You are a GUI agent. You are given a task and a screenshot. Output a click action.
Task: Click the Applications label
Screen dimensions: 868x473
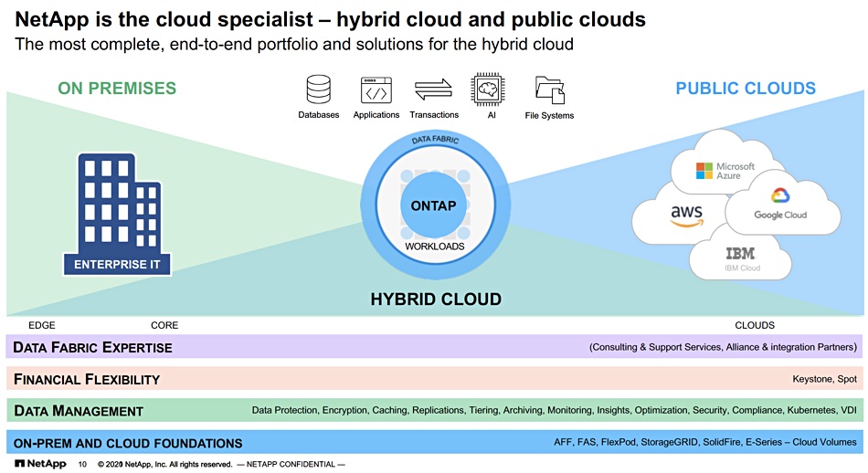tap(376, 114)
